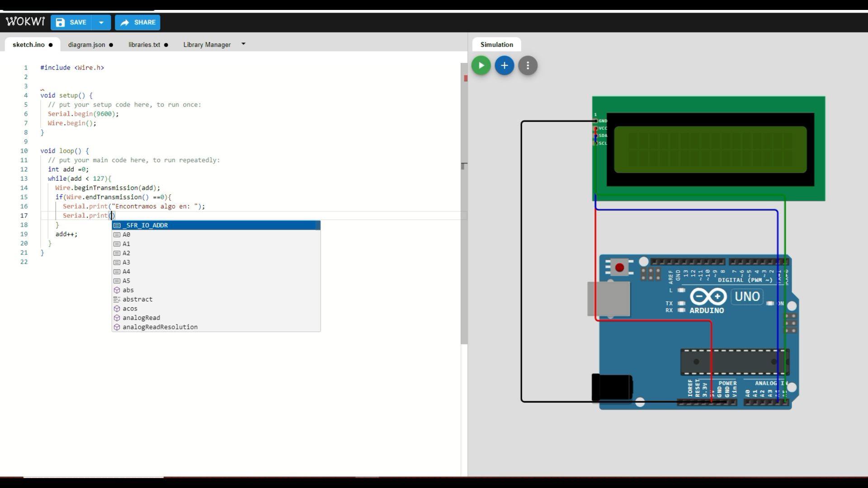The image size is (868, 488).
Task: Choose A0 from autocomplete list
Action: [x=216, y=235]
